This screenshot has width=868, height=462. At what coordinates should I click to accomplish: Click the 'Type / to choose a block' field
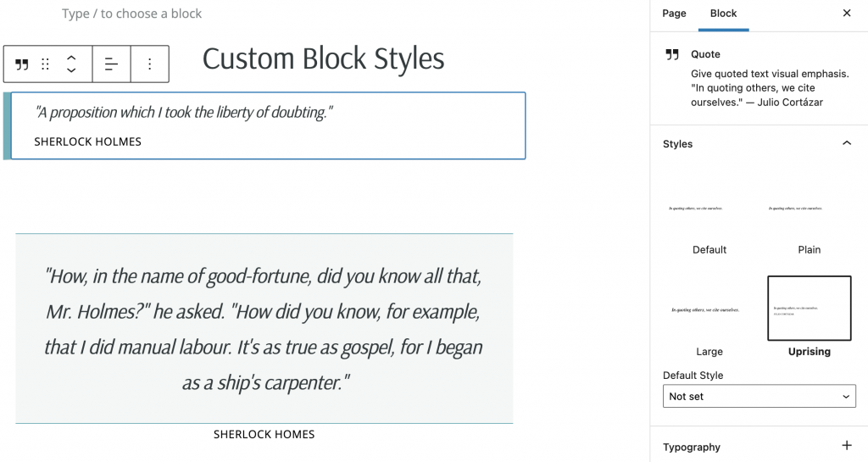pyautogui.click(x=131, y=14)
